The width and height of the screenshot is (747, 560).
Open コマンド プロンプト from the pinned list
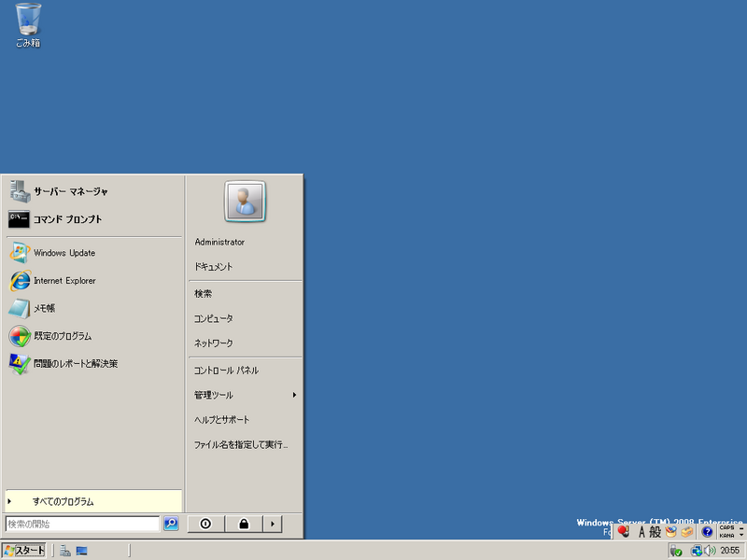point(94,219)
